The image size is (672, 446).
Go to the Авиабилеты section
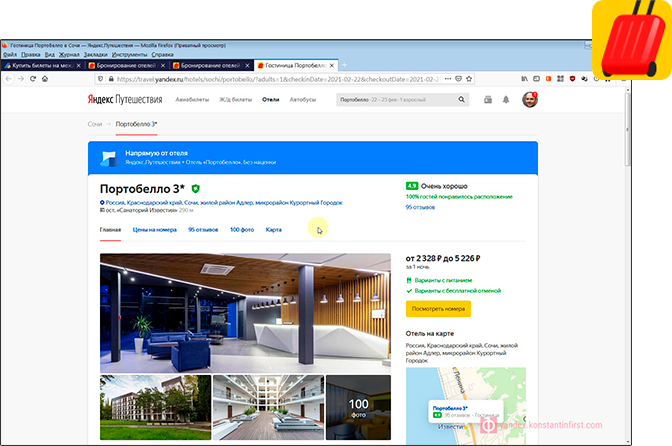[x=192, y=99]
